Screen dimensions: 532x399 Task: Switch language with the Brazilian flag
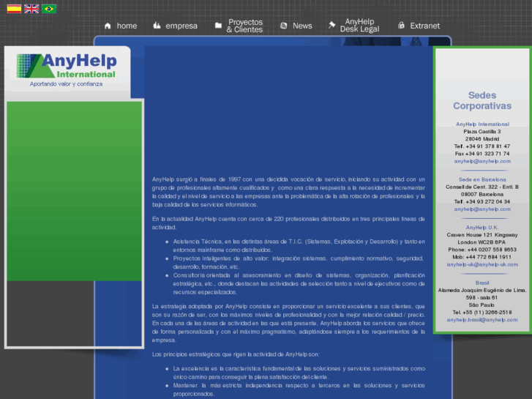49,9
